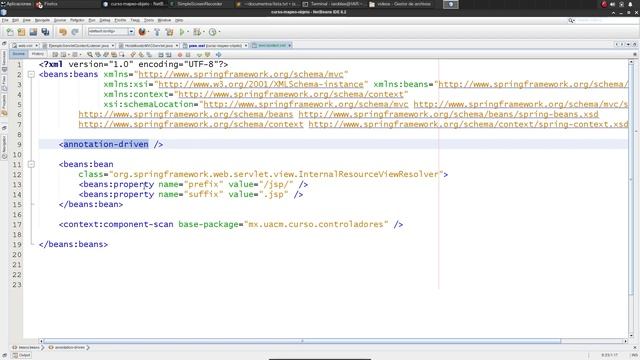Click the beans:beans breadcrumb at the bottom
The image size is (640, 360).
(x=27, y=347)
